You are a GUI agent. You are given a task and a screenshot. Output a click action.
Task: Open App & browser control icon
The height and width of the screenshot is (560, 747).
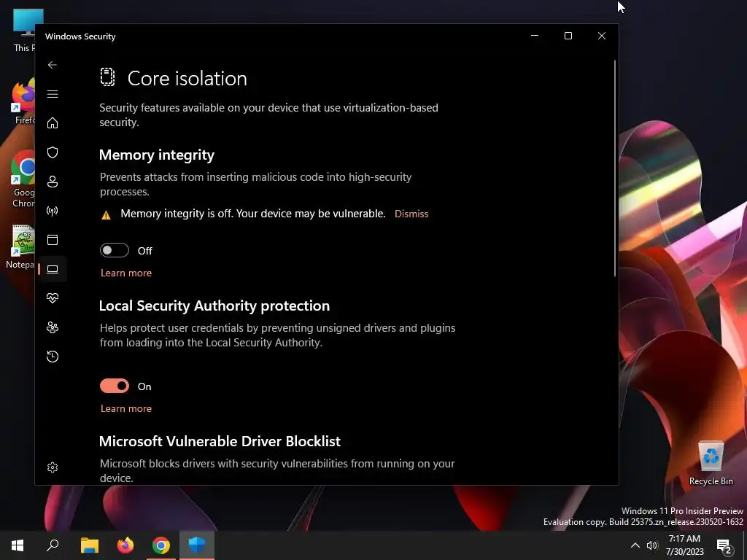(53, 239)
